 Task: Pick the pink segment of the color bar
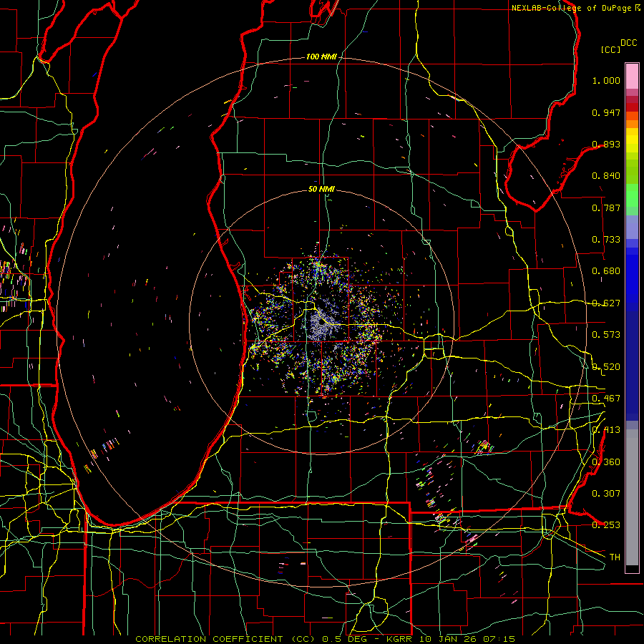(632, 76)
